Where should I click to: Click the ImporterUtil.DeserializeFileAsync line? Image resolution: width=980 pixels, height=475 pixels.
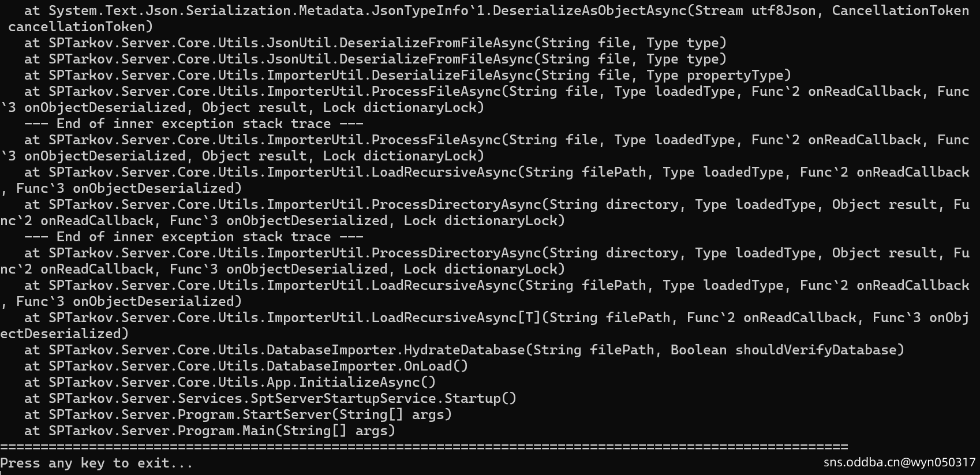pyautogui.click(x=407, y=75)
